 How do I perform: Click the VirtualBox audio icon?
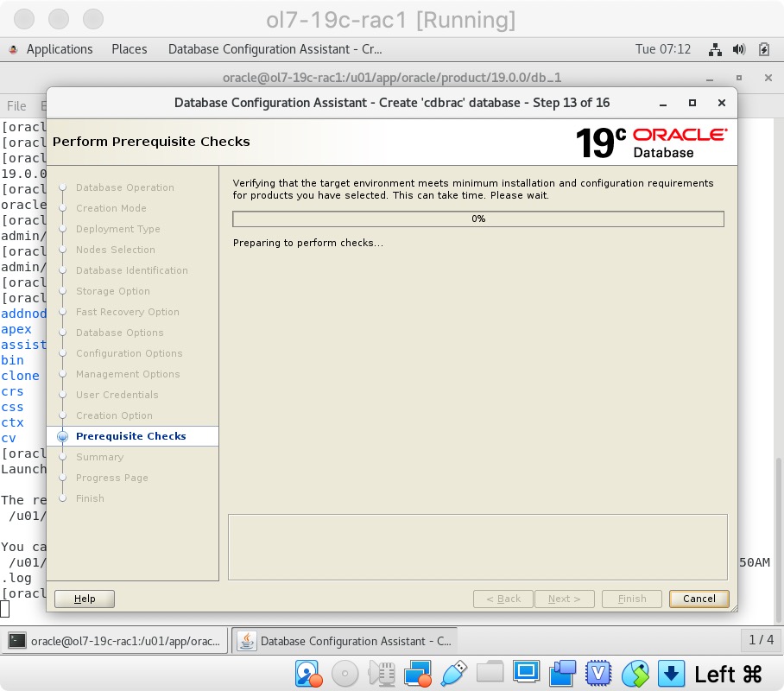382,674
